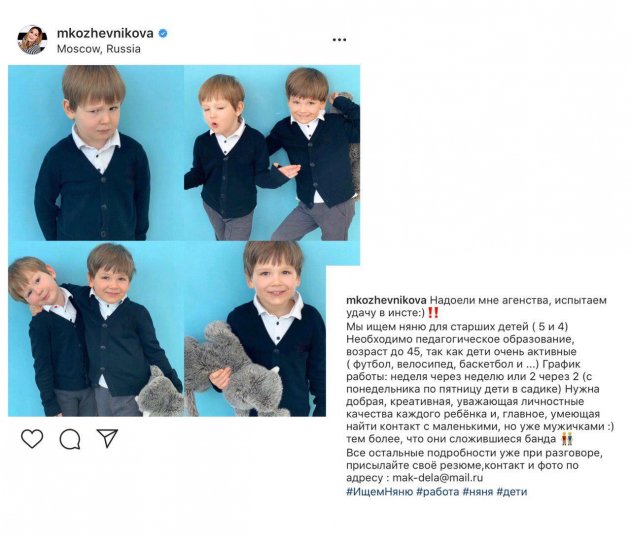Click the frowning boy photo in the collage
The width and height of the screenshot is (631, 538).
[x=96, y=153]
